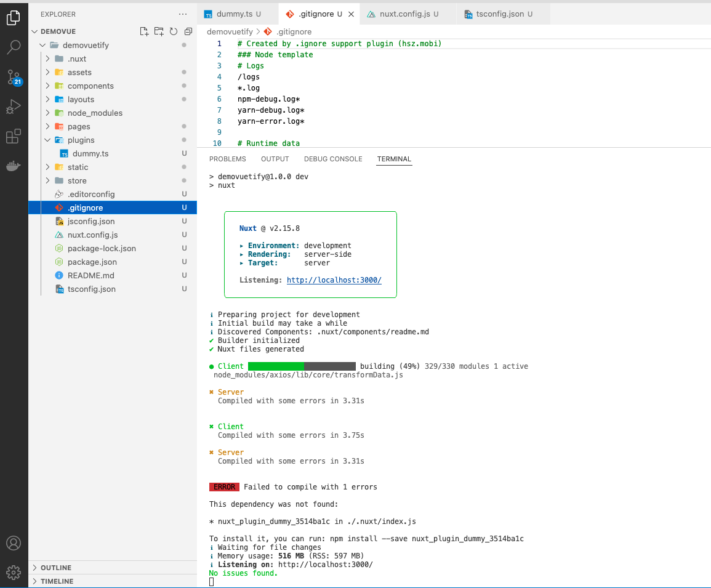
Task: Close the .gitignore editor tab
Action: (x=351, y=14)
